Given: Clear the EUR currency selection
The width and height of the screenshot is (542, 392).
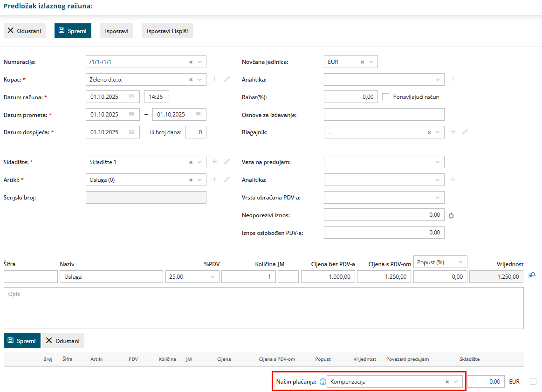Looking at the screenshot, I should 362,62.
